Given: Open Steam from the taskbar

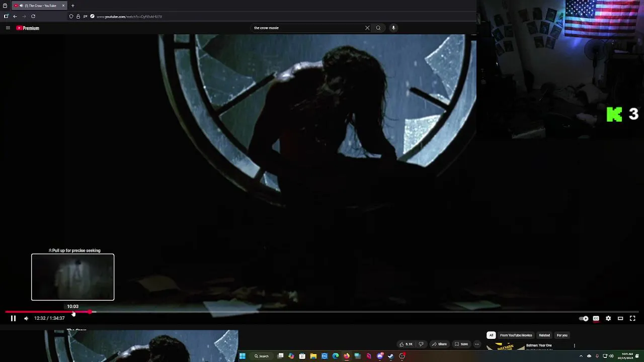Looking at the screenshot, I should tap(390, 356).
